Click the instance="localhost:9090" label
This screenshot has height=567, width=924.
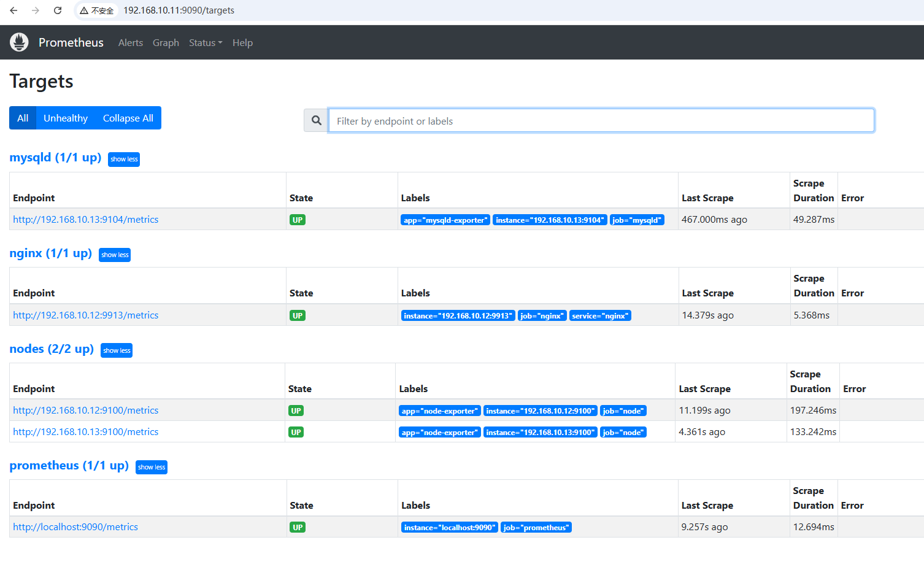450,528
